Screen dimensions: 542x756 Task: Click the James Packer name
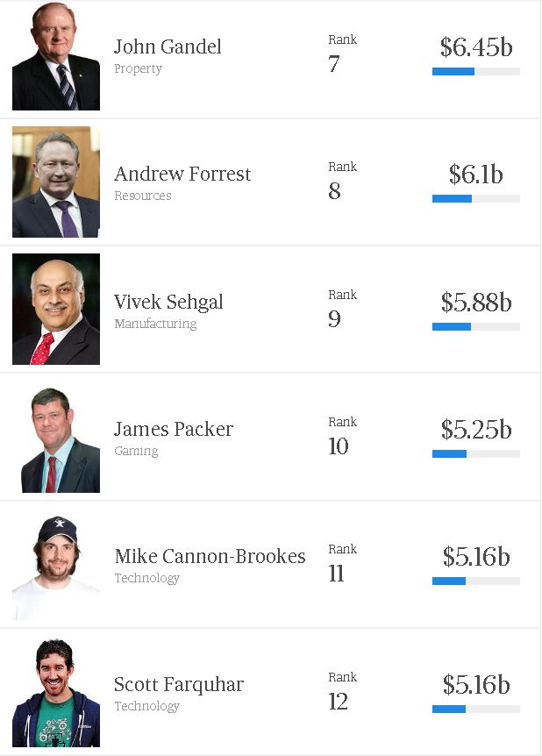(174, 429)
